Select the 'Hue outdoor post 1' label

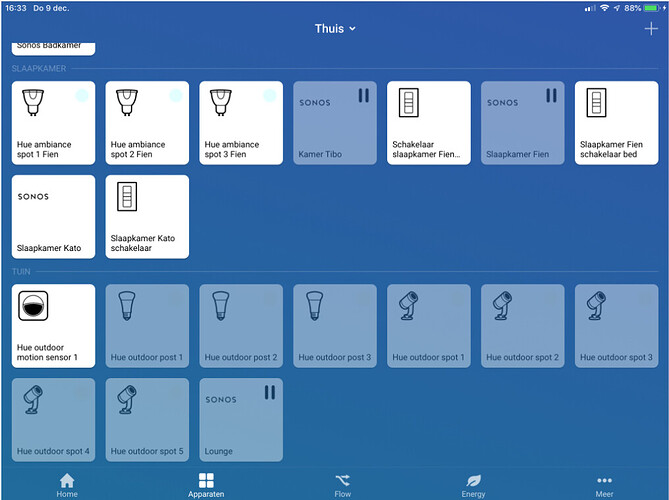coord(146,358)
